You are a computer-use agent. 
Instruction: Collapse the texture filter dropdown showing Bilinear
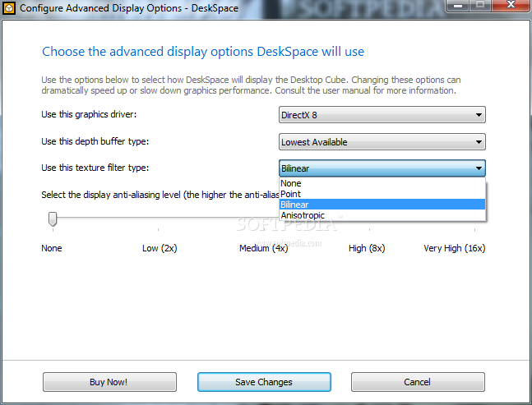[x=382, y=168]
